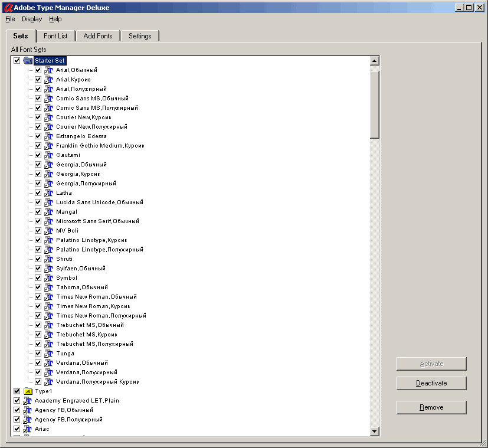The width and height of the screenshot is (488, 448).
Task: Select the Times New Roman,Полужирный font entry
Action: click(x=101, y=316)
